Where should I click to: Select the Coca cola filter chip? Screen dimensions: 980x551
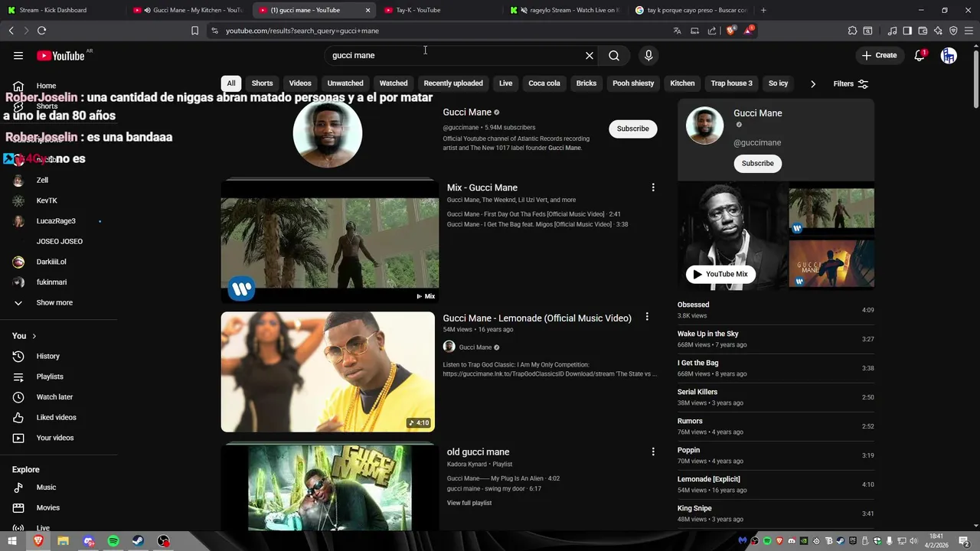[544, 83]
